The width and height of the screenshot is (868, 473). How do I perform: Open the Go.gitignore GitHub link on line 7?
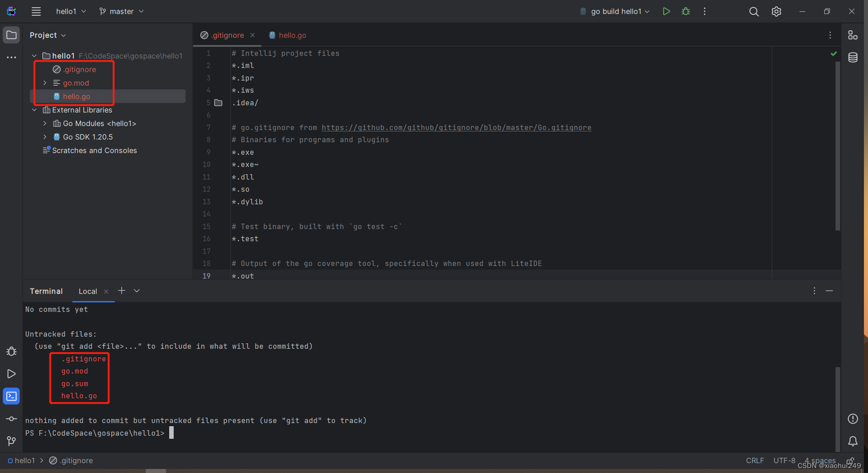tap(456, 128)
